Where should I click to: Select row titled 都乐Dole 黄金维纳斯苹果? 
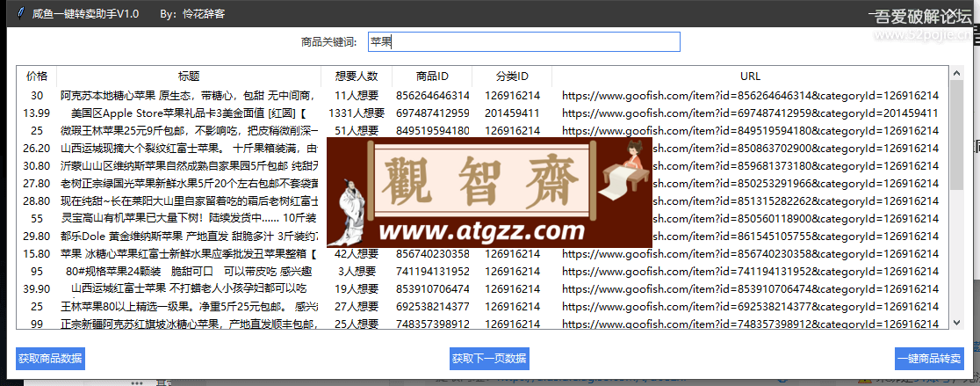482,236
